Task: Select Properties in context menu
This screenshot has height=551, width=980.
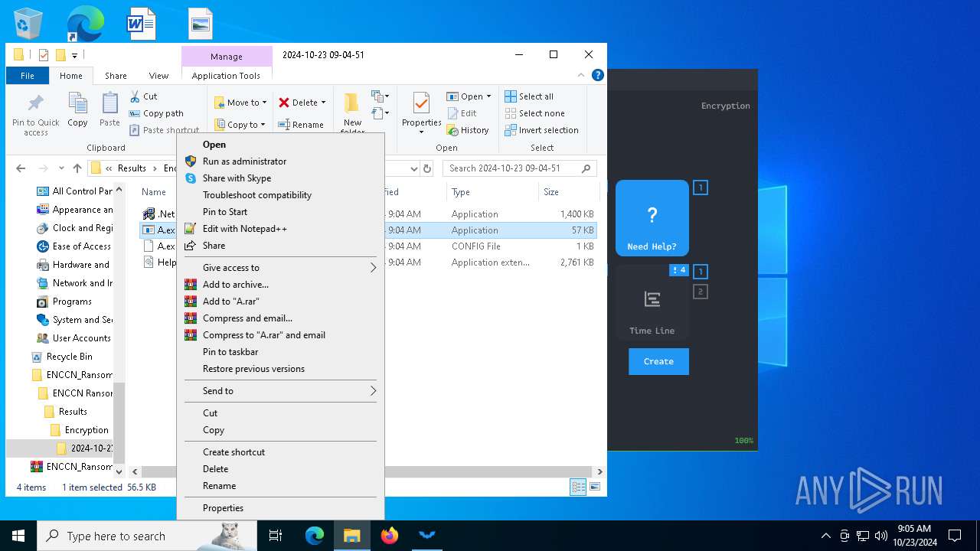Action: [280, 508]
